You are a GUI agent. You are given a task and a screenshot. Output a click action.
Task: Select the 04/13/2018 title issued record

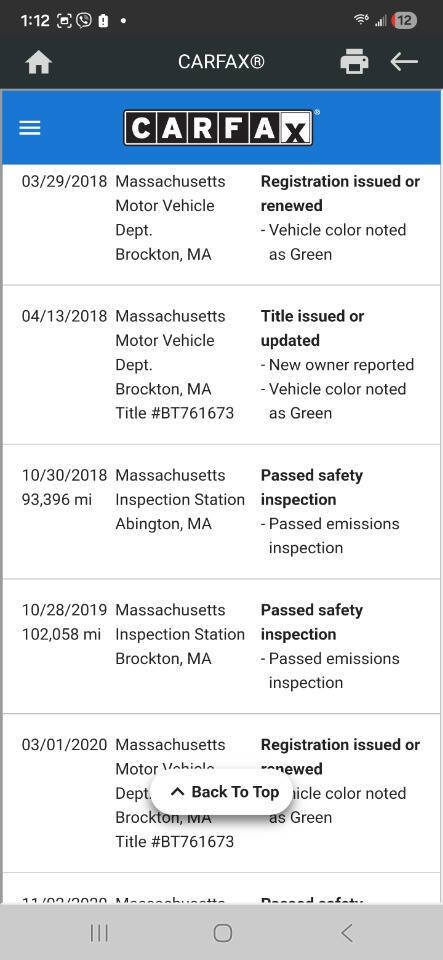[x=222, y=365]
